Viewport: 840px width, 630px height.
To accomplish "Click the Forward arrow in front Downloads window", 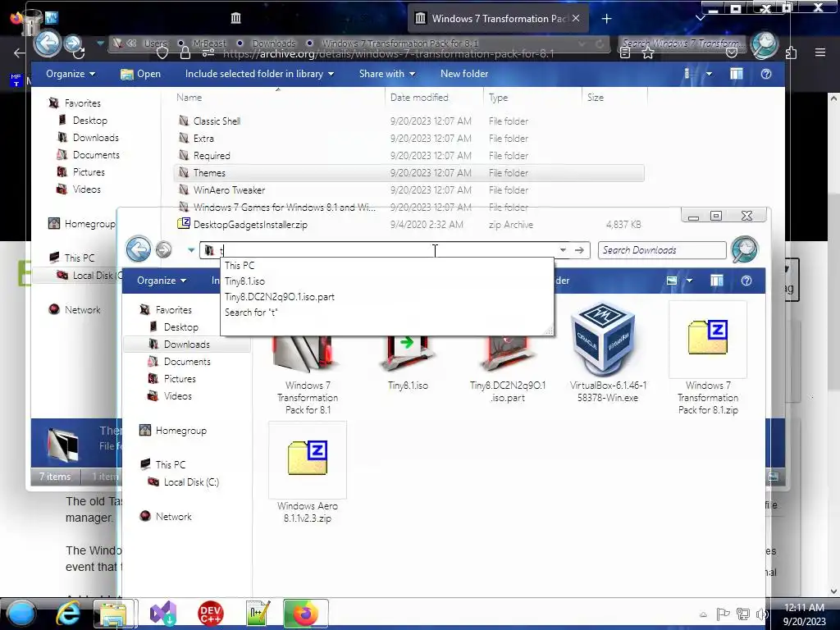I will pos(164,249).
